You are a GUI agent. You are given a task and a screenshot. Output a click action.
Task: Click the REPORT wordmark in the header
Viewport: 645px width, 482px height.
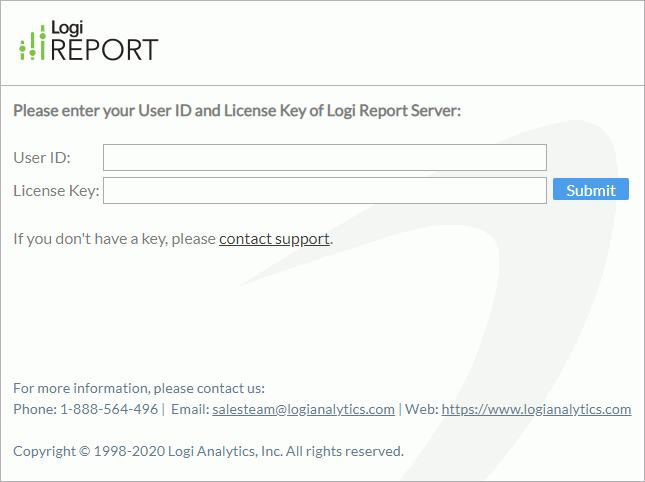104,50
